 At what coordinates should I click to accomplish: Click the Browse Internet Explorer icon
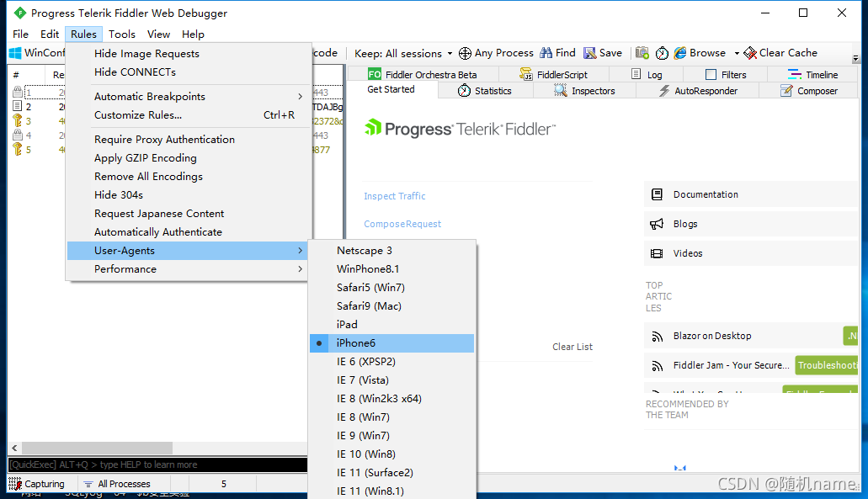[680, 53]
